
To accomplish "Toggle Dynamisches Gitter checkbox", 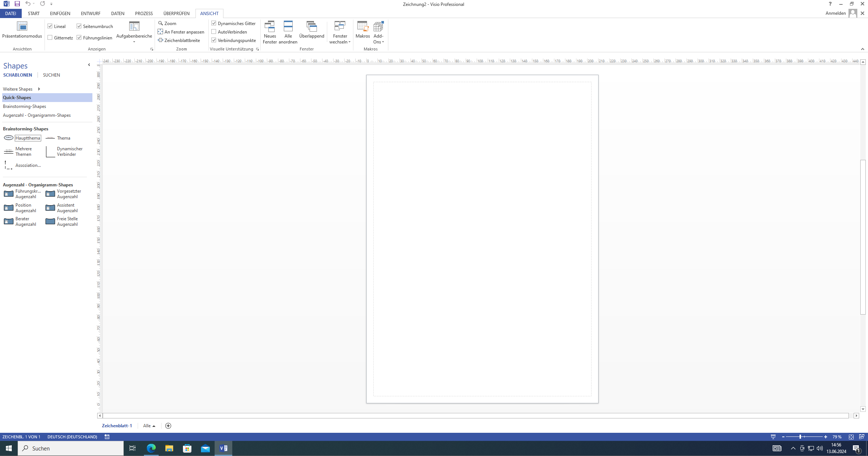I will pos(214,23).
